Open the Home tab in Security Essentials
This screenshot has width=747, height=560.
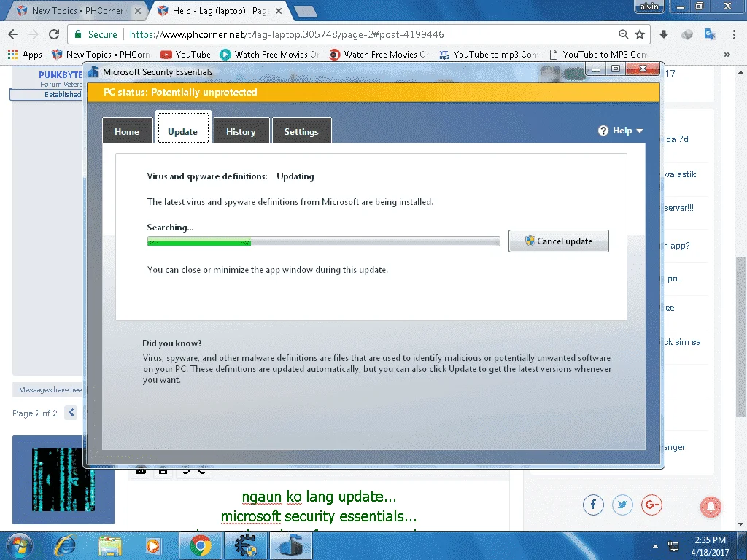[x=127, y=131]
